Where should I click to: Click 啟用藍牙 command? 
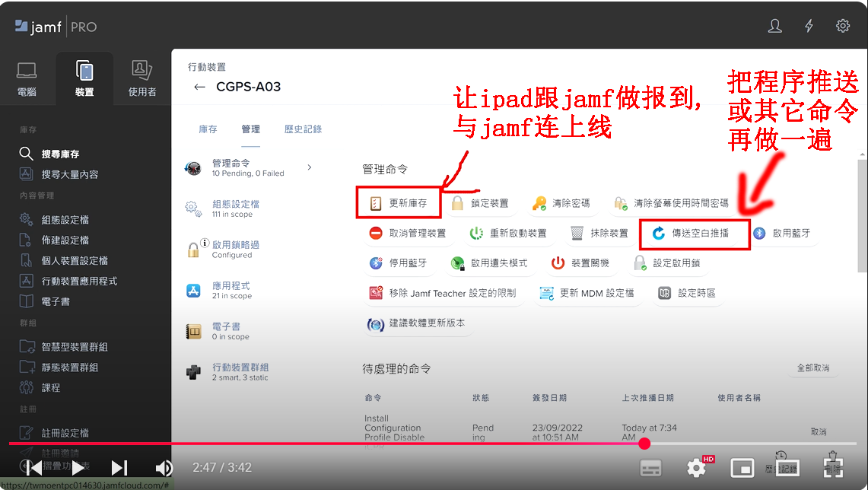tap(782, 233)
